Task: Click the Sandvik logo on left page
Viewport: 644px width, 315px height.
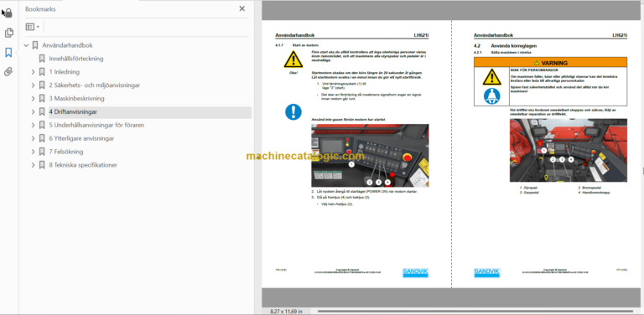Action: pos(415,273)
